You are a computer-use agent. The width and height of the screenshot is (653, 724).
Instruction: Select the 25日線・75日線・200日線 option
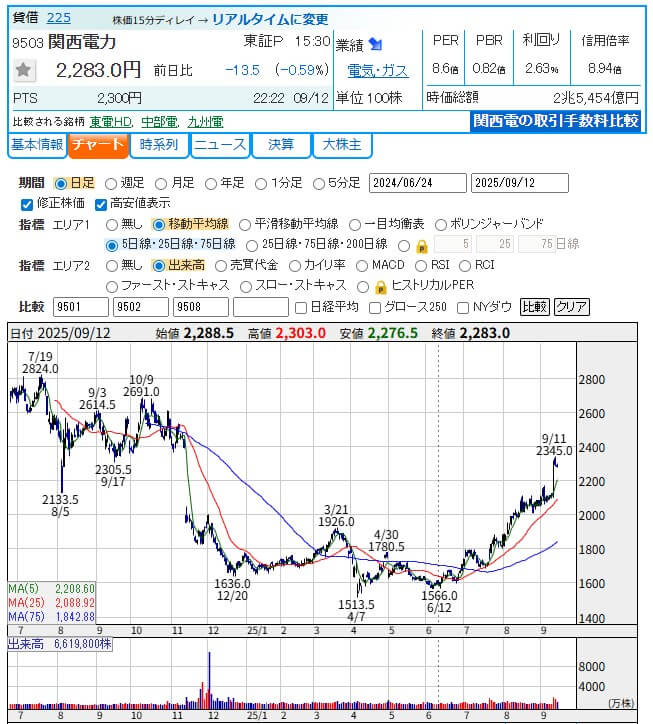[252, 245]
